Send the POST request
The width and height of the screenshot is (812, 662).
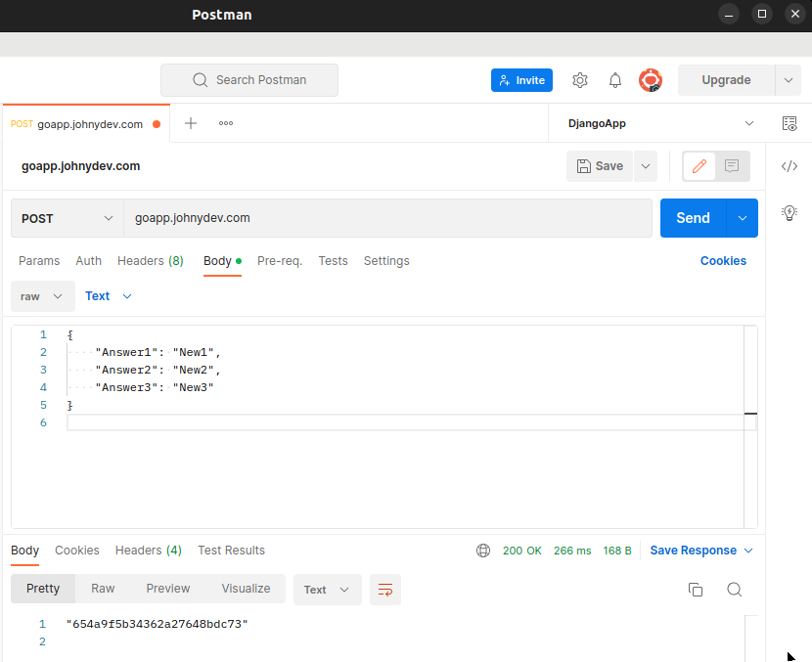pos(693,218)
